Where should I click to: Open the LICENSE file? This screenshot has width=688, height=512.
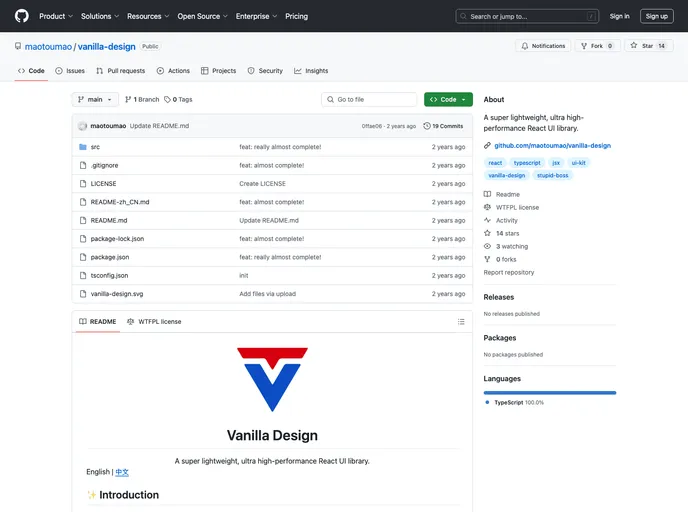[x=104, y=184]
